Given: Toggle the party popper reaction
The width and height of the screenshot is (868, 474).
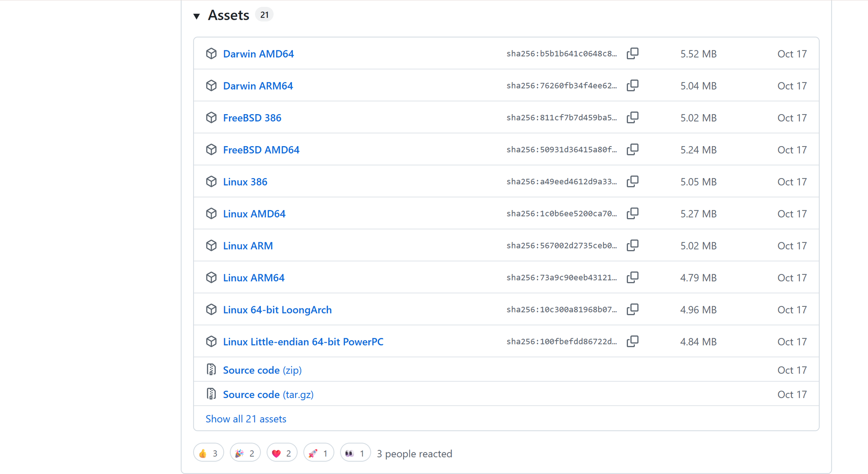Looking at the screenshot, I should coord(245,453).
